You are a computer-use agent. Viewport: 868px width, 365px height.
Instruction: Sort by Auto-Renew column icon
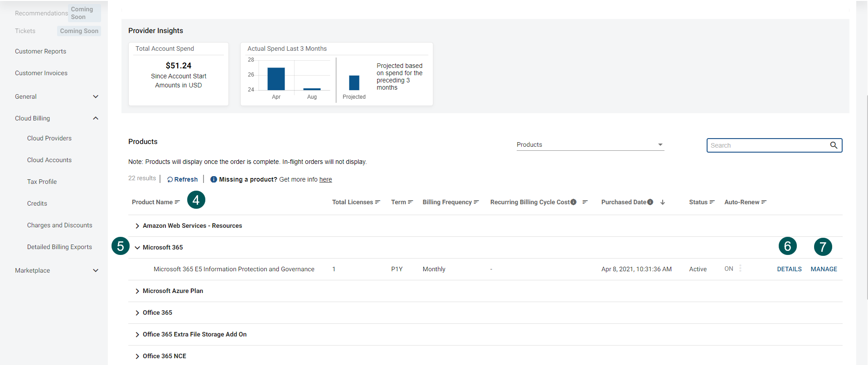[x=764, y=202]
